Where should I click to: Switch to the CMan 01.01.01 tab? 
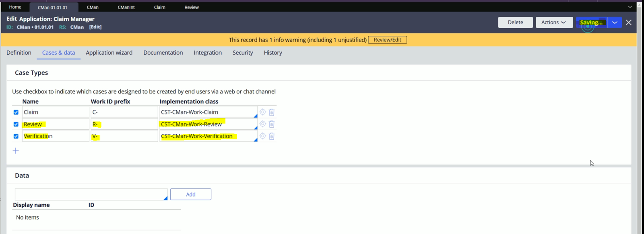click(53, 7)
